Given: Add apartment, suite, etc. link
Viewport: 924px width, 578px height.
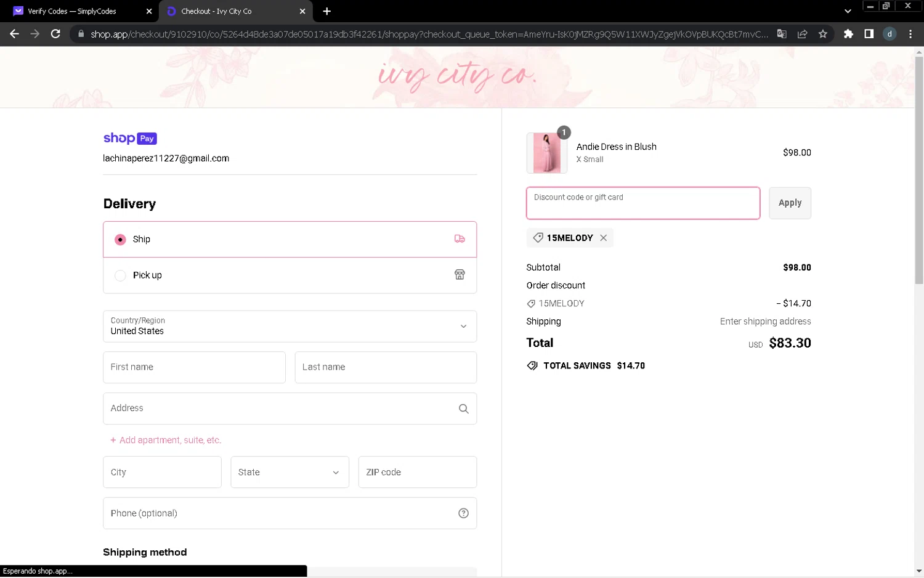Looking at the screenshot, I should [165, 440].
